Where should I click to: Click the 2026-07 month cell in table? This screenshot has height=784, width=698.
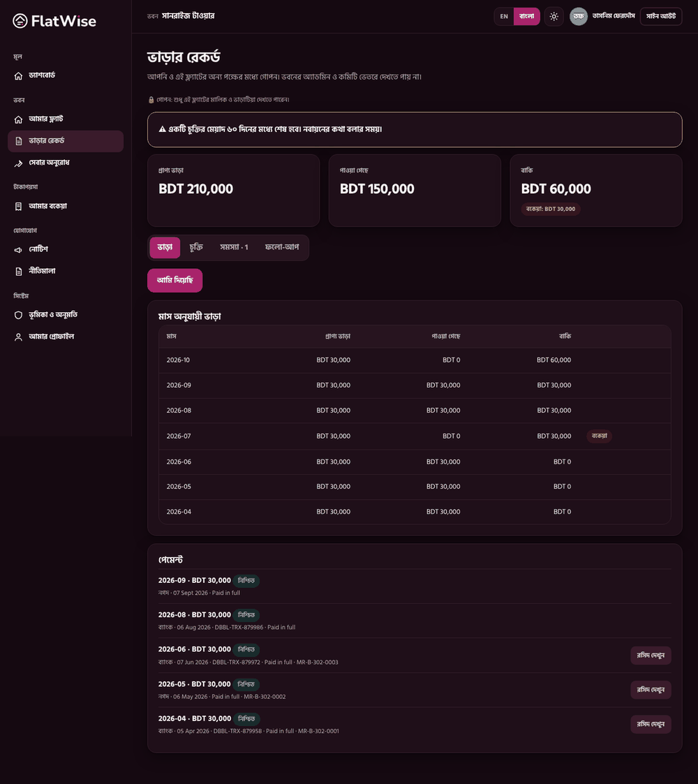tap(179, 436)
